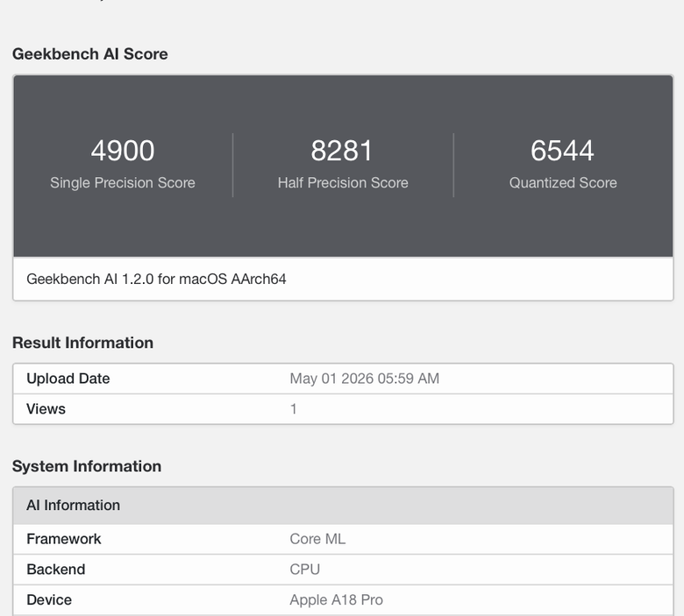Screen dimensions: 684x616
Task: Select the May 01 2026 05:59 AM date
Action: [364, 379]
